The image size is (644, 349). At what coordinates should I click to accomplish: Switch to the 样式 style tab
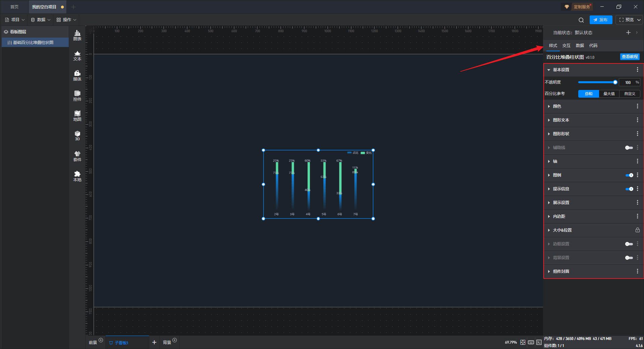point(553,46)
